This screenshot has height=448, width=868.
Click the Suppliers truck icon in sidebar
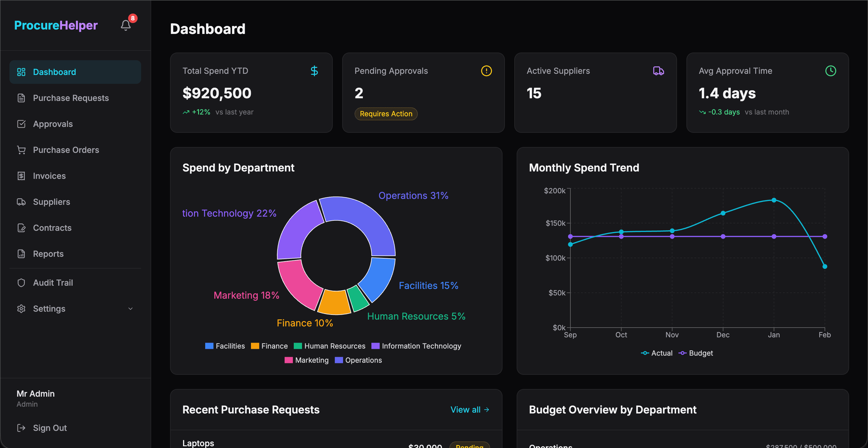21,202
